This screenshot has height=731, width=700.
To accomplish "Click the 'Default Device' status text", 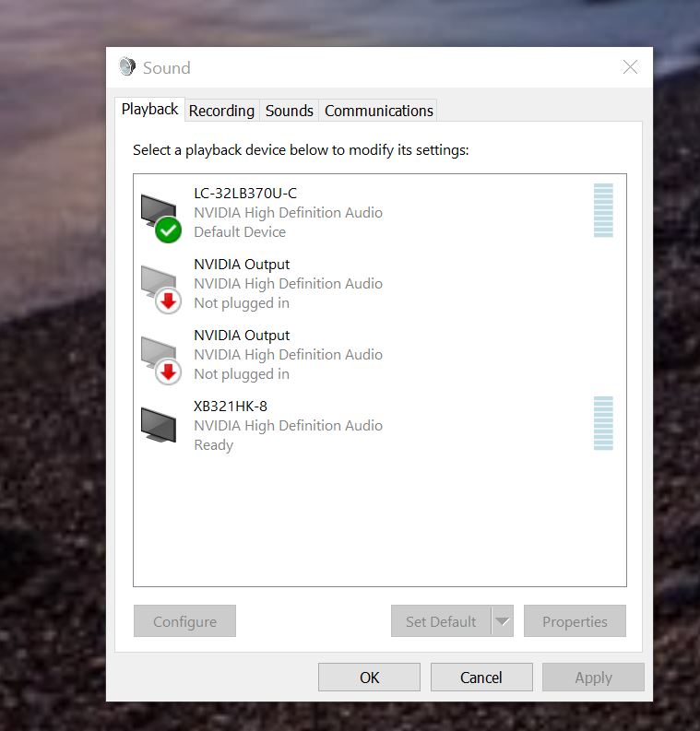I will [240, 231].
